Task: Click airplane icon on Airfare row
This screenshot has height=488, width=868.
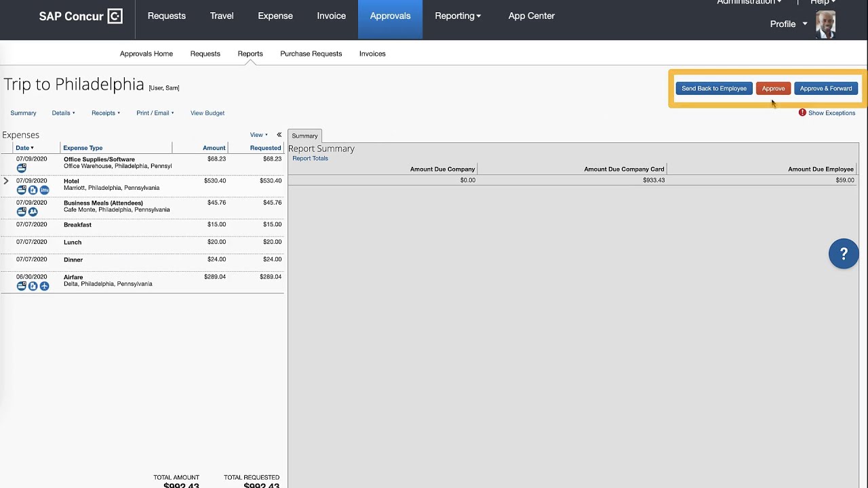Action: click(44, 286)
